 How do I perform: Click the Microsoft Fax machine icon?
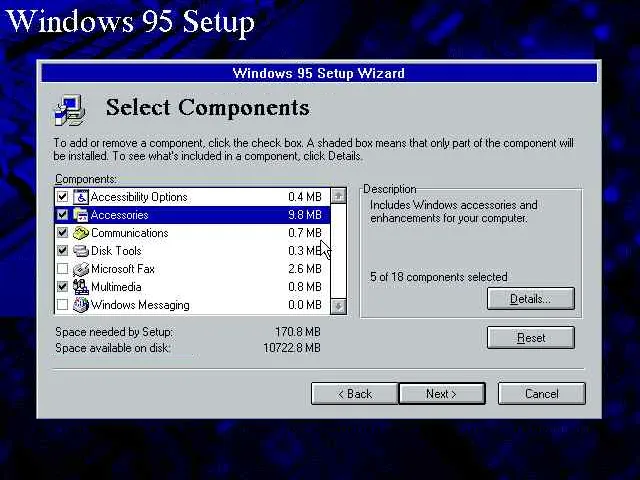tap(81, 269)
